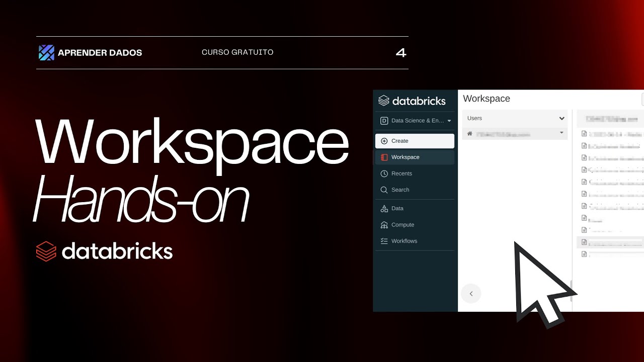Select the highlighted notebook row in file list
Viewport: 644px width, 362px height.
pyautogui.click(x=610, y=242)
